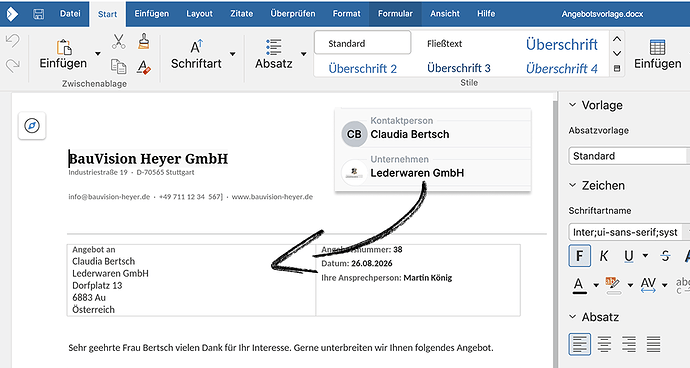Collapse the Vorlage section
Viewport: 690px width, 368px height.
click(x=573, y=105)
